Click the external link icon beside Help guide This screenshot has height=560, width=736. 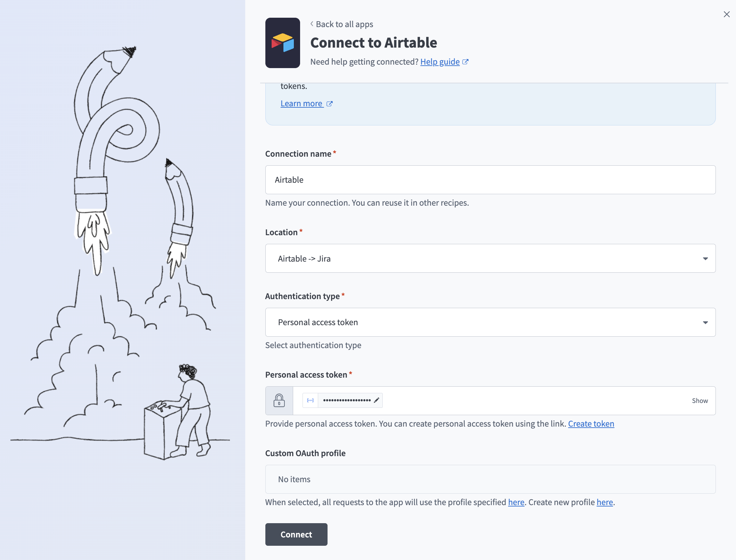click(466, 61)
